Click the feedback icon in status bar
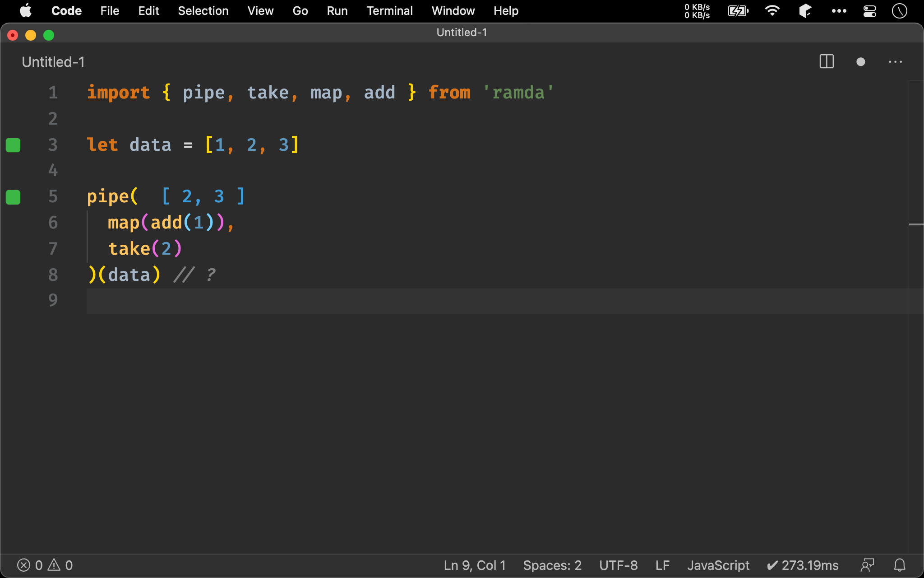The height and width of the screenshot is (578, 924). coord(867,565)
